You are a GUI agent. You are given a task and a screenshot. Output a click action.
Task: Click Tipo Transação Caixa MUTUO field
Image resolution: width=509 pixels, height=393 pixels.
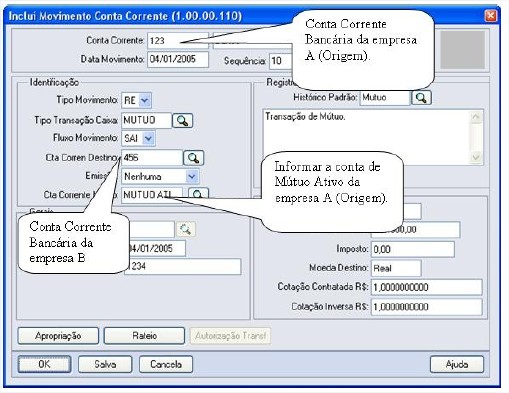[146, 120]
